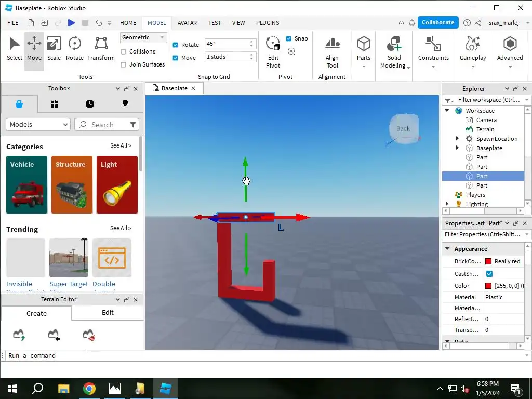Open the Inventory grid tab in Toolbox
This screenshot has width=532, height=399.
tap(54, 104)
